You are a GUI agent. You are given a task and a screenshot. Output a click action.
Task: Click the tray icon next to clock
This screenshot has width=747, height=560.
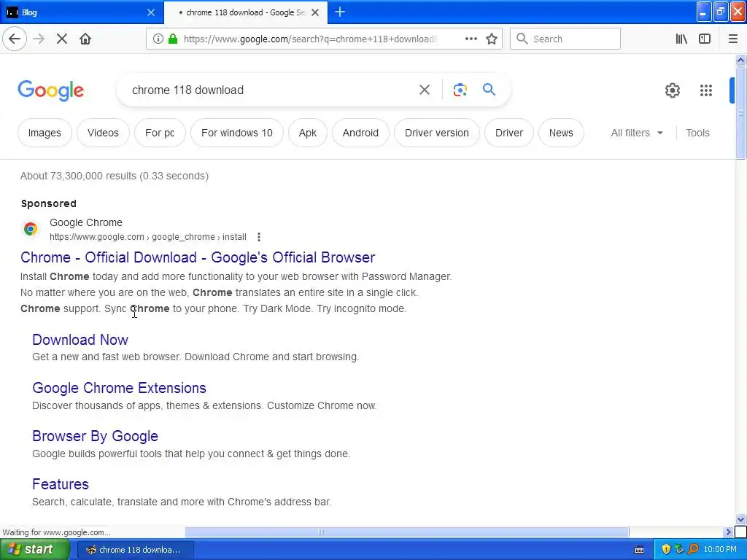pyautogui.click(x=693, y=549)
